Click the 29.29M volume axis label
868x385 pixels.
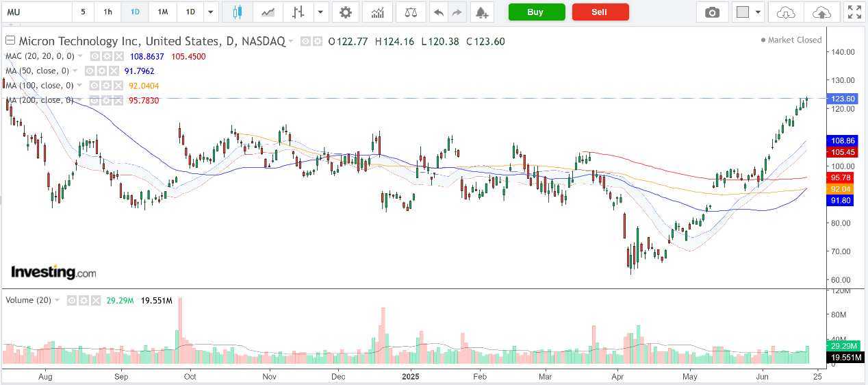click(x=845, y=347)
